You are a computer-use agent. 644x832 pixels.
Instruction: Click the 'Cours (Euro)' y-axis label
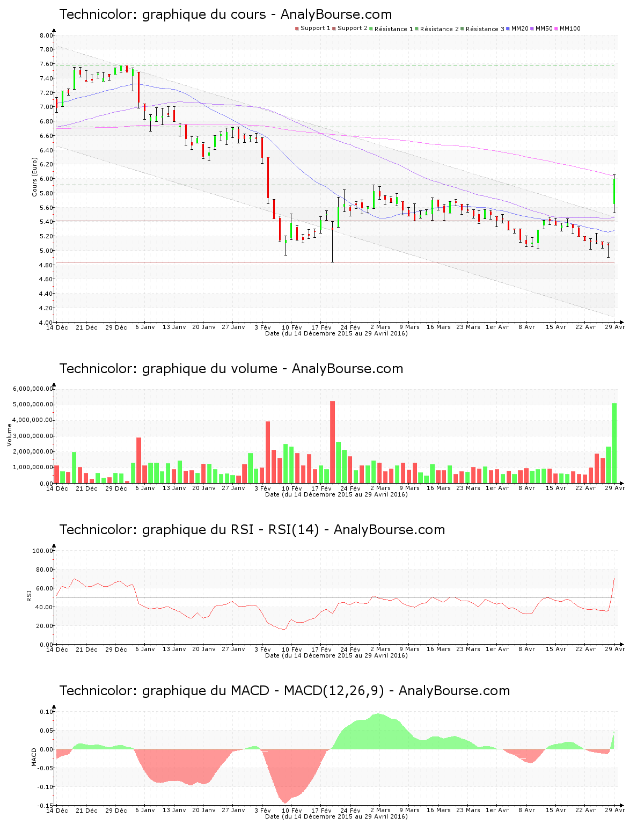point(35,177)
